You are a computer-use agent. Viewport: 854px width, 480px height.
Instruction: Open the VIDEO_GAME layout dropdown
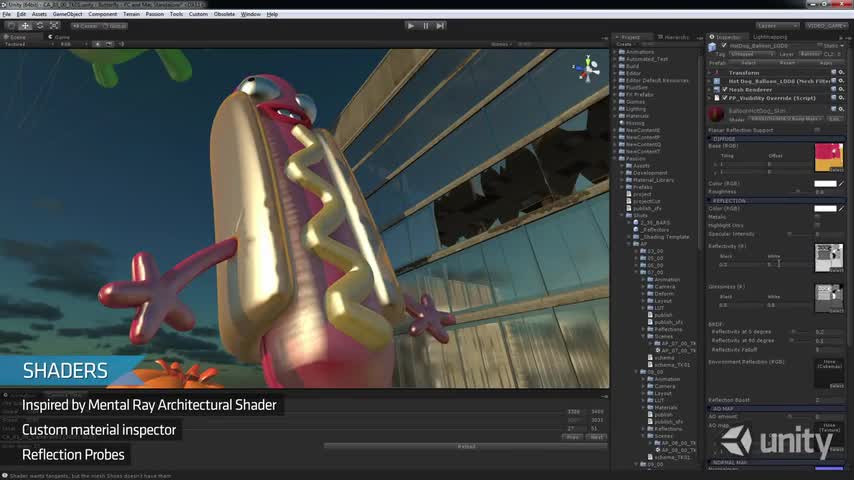point(826,26)
